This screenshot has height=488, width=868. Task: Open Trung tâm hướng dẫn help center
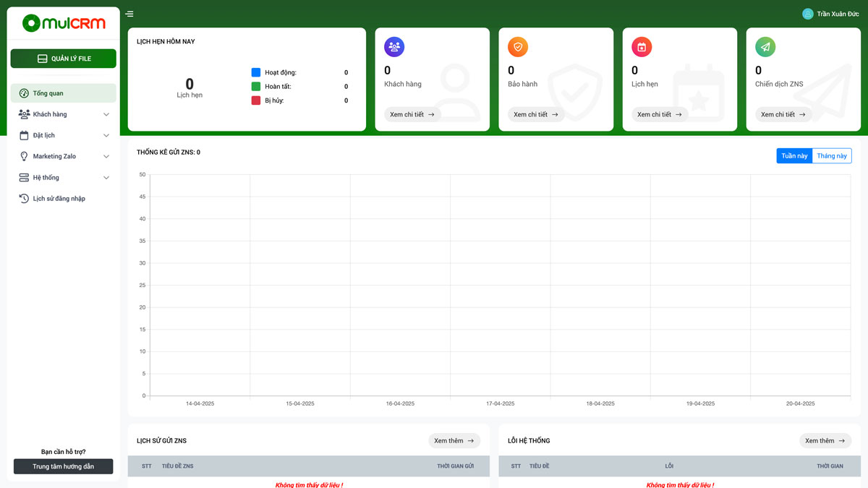coord(63,466)
